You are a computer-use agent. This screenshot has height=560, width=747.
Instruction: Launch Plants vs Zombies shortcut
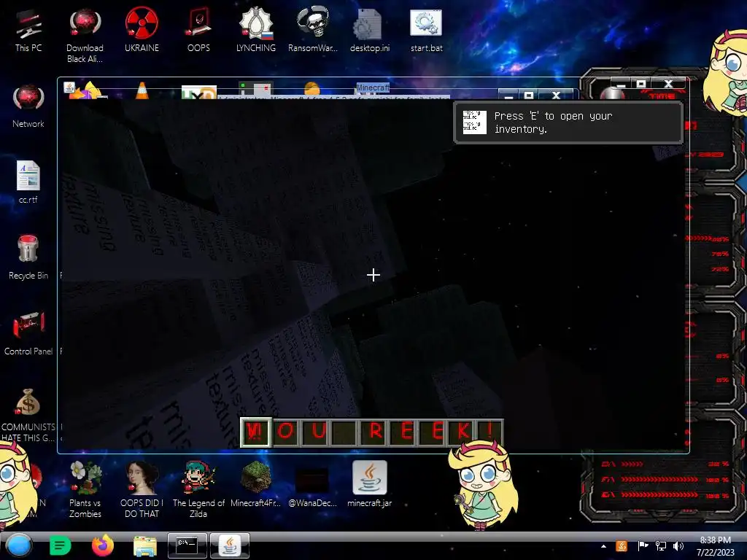pos(85,489)
